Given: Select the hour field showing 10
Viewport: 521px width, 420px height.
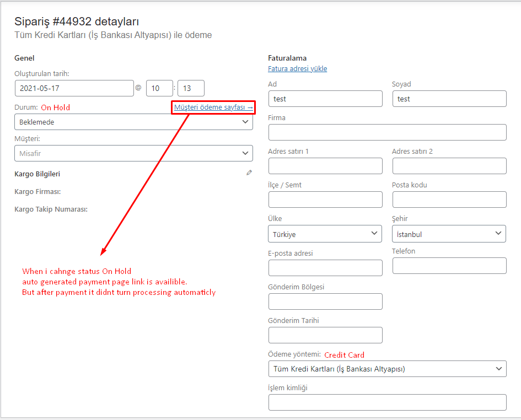Looking at the screenshot, I should 159,88.
